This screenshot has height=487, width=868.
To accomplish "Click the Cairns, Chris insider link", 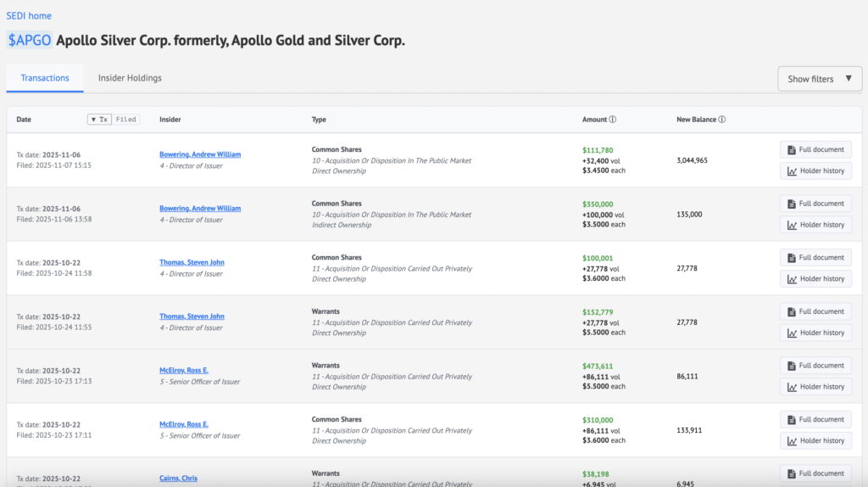I will coord(178,479).
